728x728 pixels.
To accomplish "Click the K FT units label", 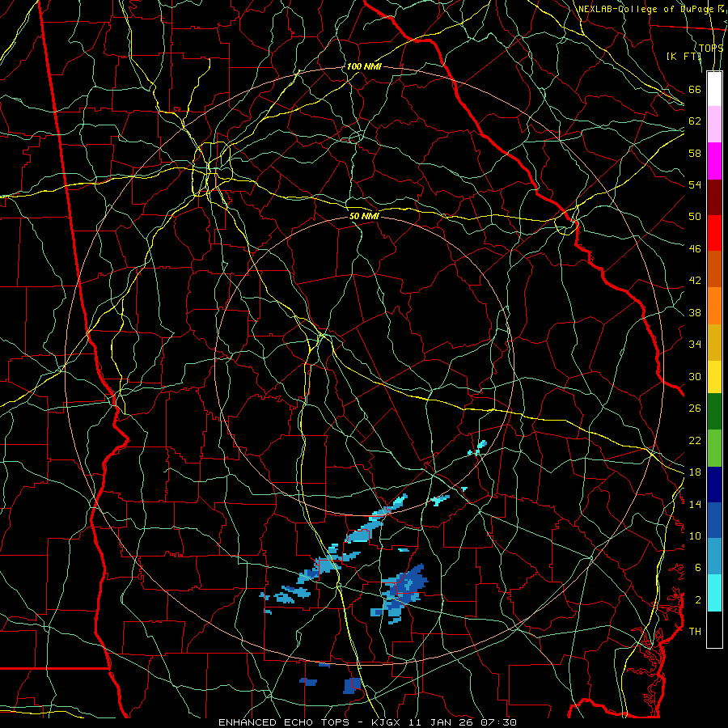I will (x=684, y=56).
